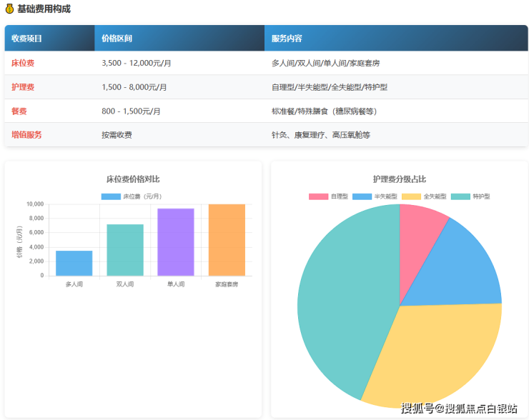The width and height of the screenshot is (529, 420).
Task: Click the blue 多人间 bar
Action: coord(74,263)
